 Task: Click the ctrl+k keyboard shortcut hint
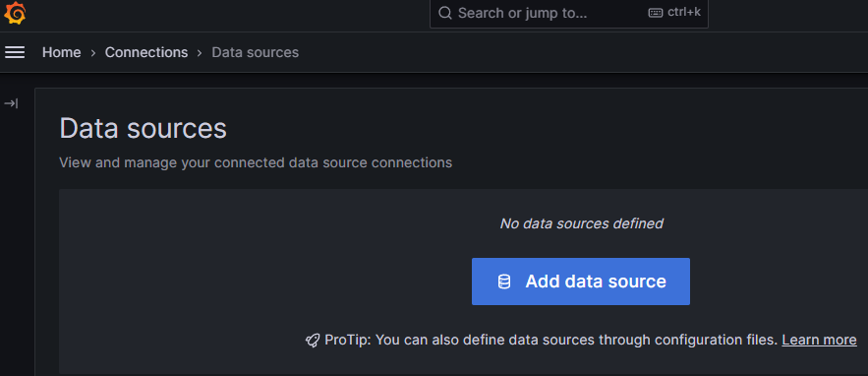[674, 12]
